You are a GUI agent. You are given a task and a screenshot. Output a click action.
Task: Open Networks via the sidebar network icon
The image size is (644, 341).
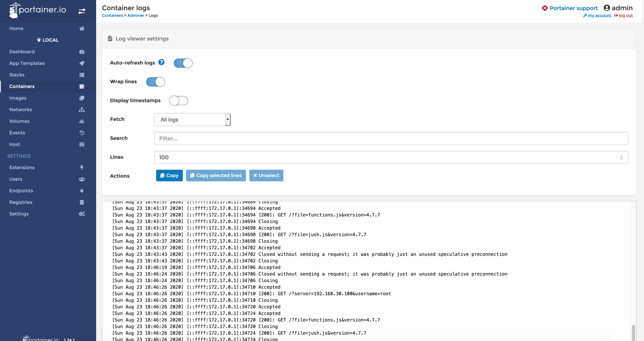82,109
